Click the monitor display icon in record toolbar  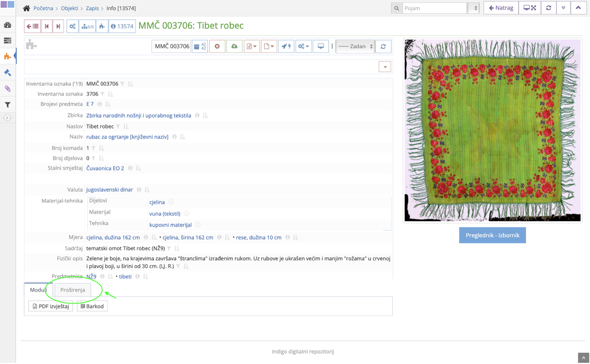coord(320,46)
